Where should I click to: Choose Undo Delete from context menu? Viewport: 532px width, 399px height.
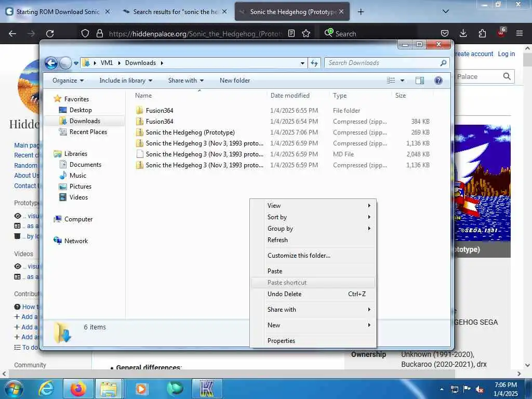click(313, 294)
